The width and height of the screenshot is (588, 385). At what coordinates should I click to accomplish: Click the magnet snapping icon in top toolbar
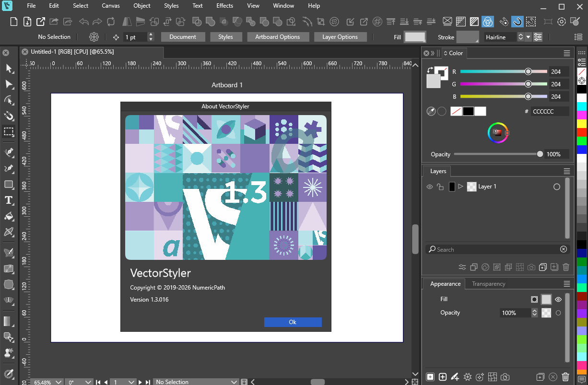click(x=517, y=22)
